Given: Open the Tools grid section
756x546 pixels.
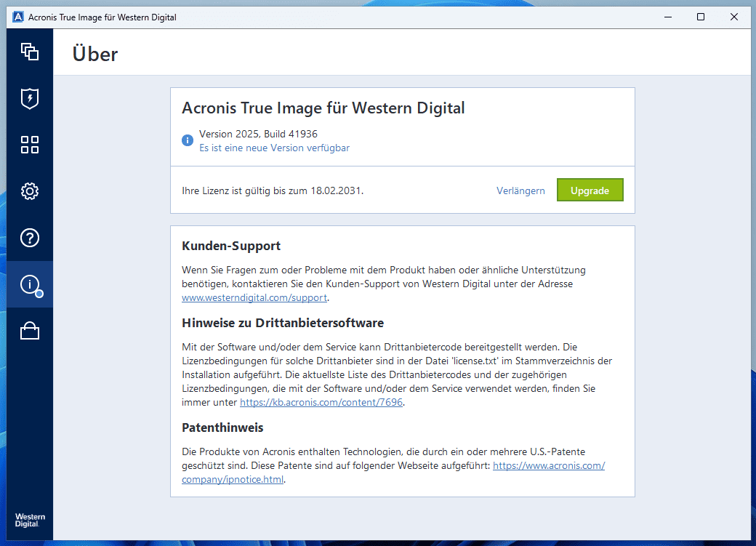Looking at the screenshot, I should point(29,145).
